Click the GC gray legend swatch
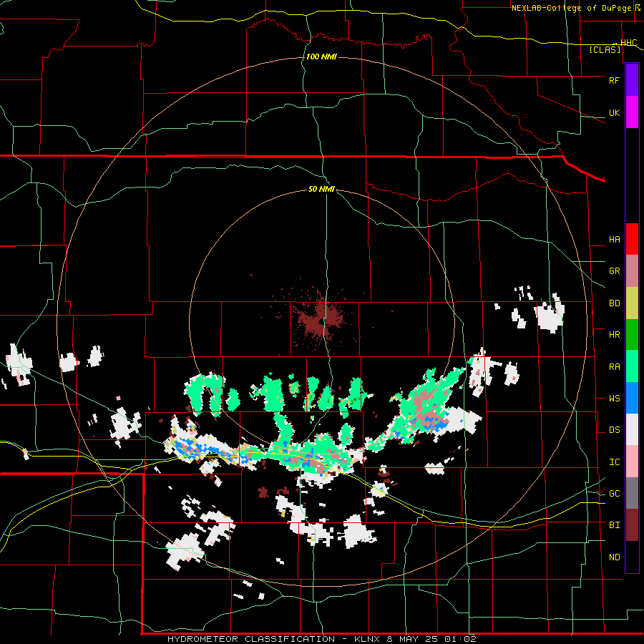644x644 pixels. [x=632, y=493]
